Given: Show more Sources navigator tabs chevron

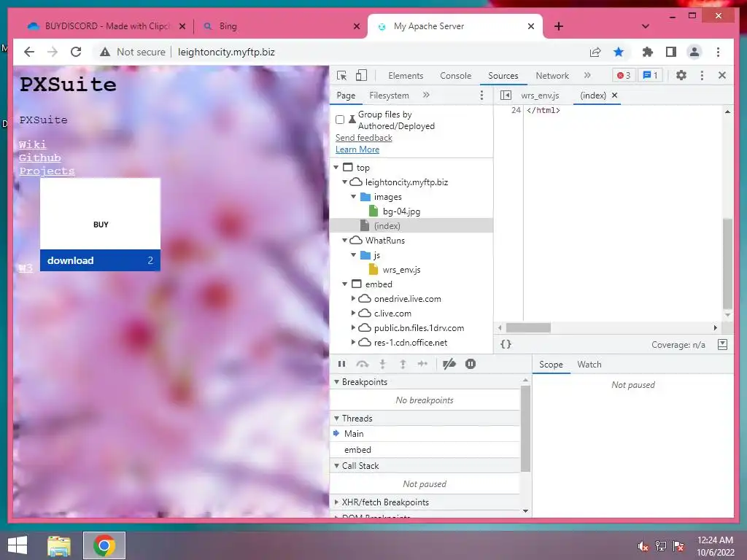Looking at the screenshot, I should pos(426,96).
